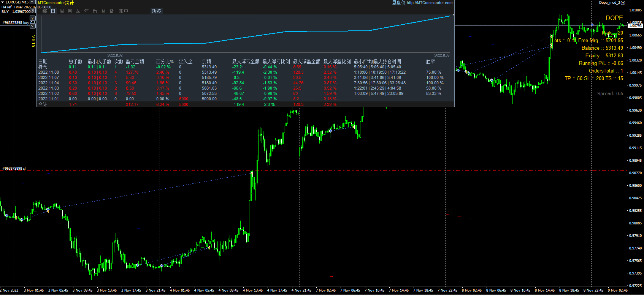
Task: Open the http://MTCommander.com link
Action: point(429,3)
